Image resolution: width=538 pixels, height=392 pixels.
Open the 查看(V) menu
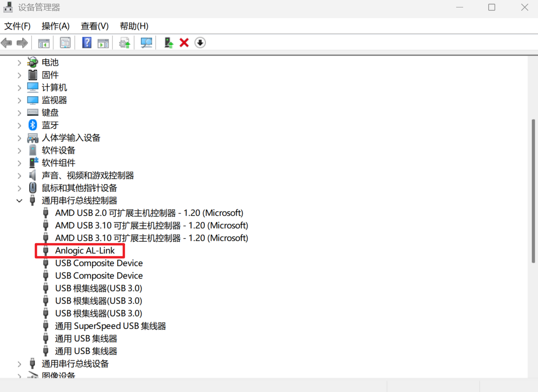(95, 26)
